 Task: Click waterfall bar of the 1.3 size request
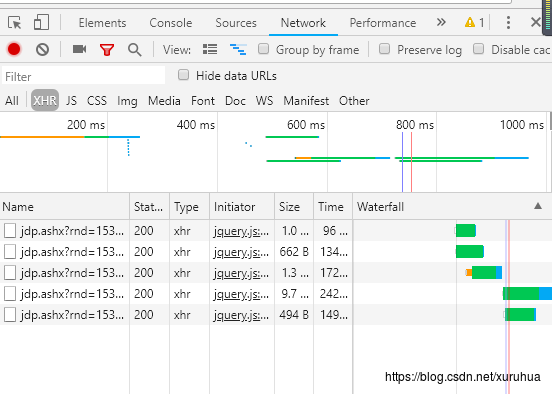click(484, 273)
